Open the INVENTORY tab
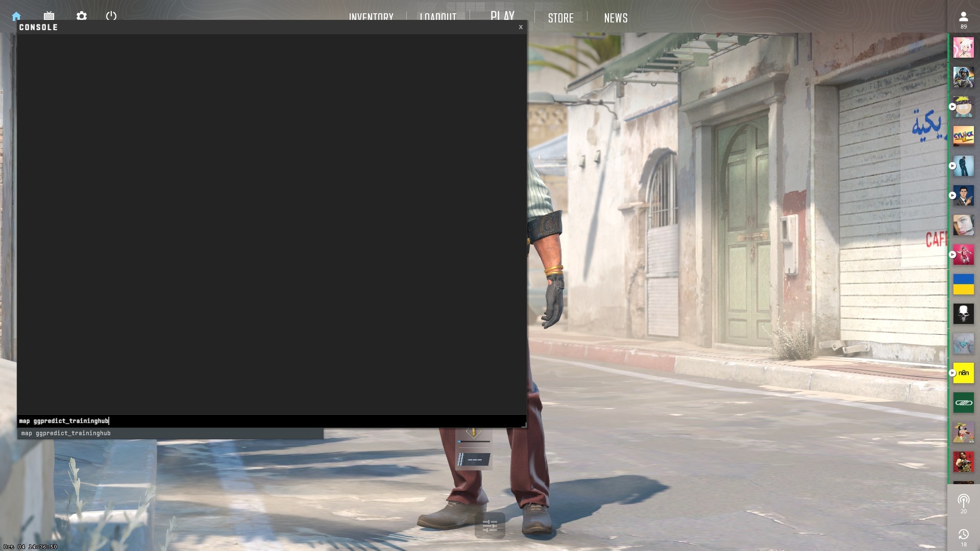This screenshot has height=551, width=980. click(x=370, y=17)
